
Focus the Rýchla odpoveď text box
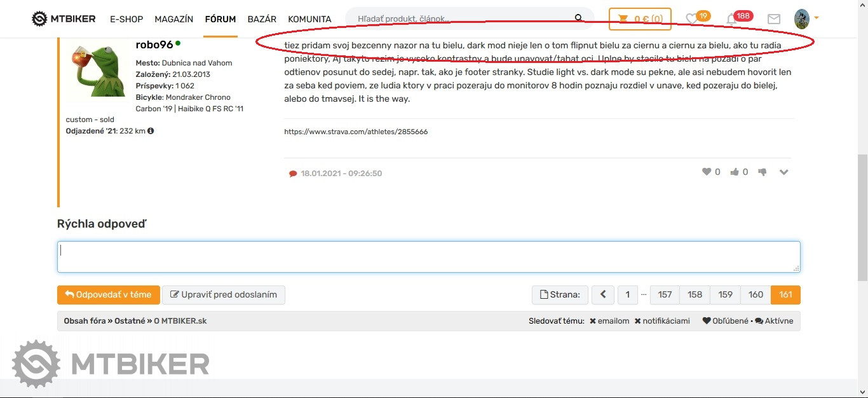[428, 257]
